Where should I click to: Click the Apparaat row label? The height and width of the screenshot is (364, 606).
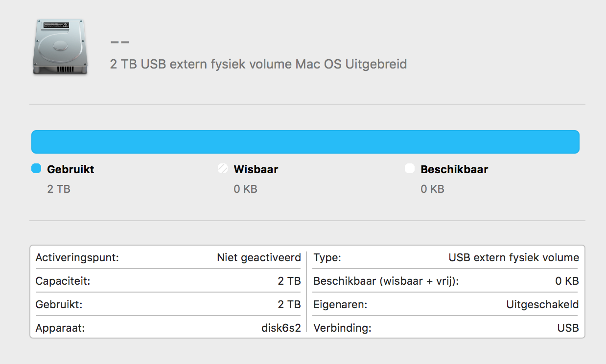60,328
